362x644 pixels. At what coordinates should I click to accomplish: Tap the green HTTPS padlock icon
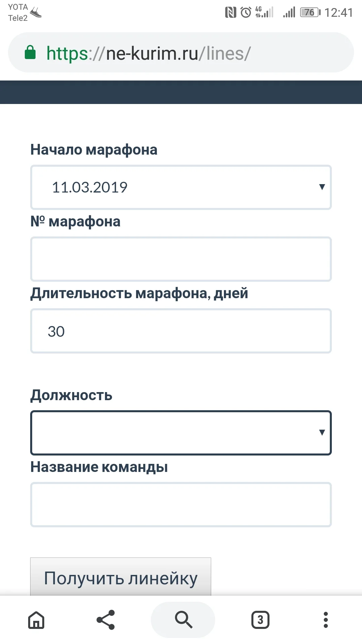pyautogui.click(x=30, y=52)
